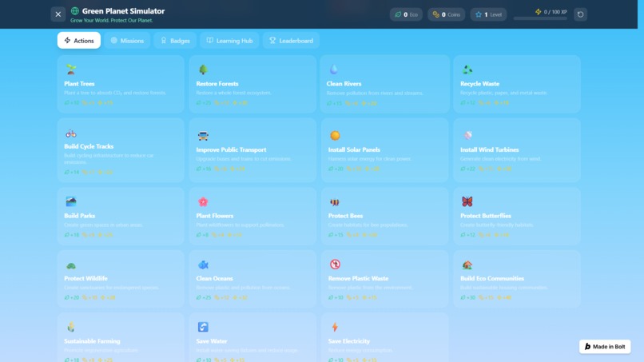The image size is (644, 362).
Task: Click the Build Parks title
Action: (80, 215)
